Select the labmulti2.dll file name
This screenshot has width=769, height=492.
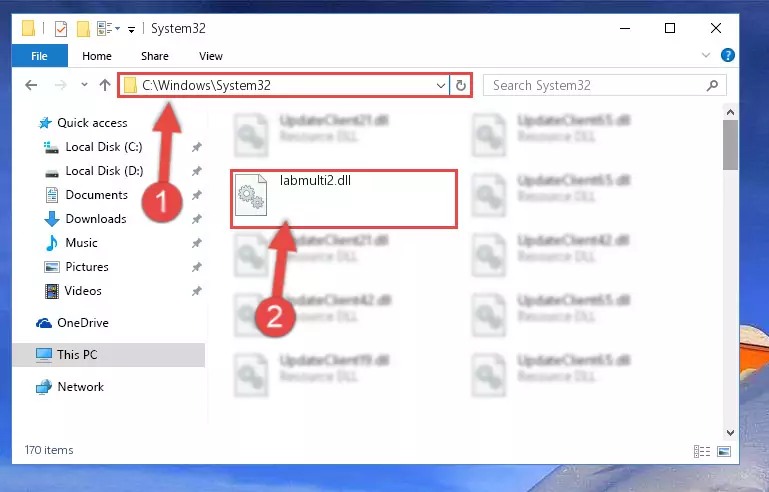[x=315, y=181]
